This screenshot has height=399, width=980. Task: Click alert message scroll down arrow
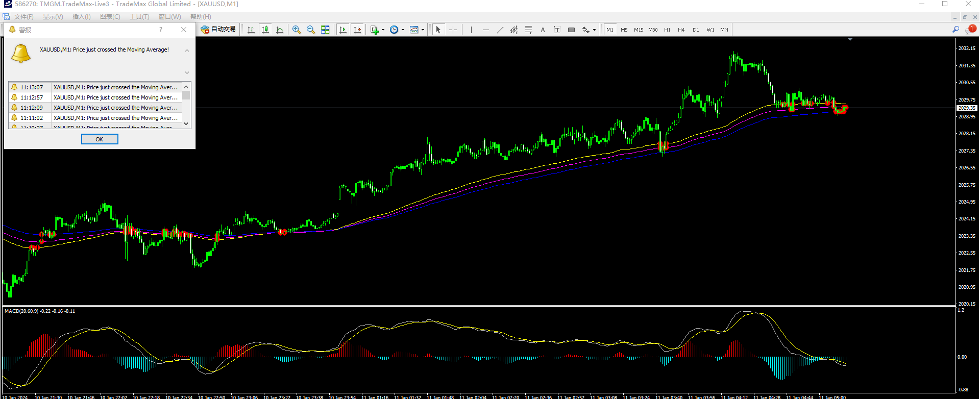point(187,72)
